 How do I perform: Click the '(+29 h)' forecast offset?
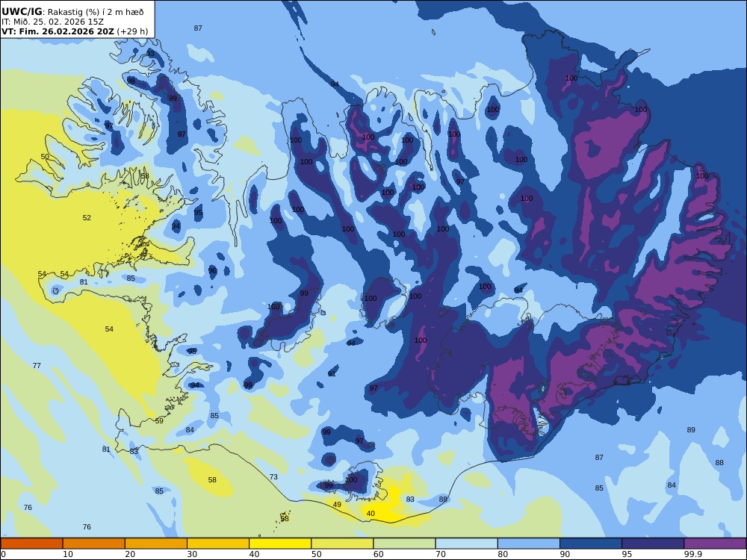click(132, 31)
